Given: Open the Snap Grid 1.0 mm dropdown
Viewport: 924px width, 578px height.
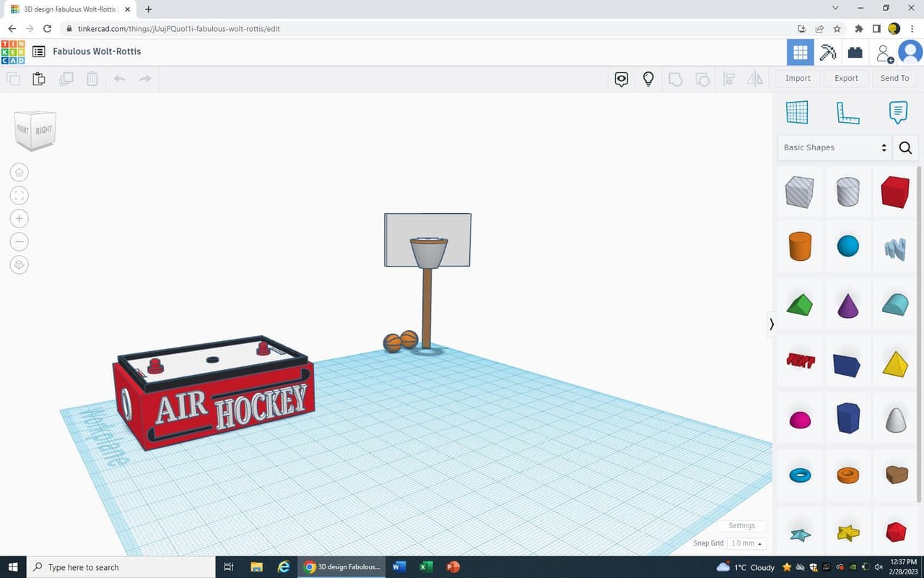Looking at the screenshot, I should coord(746,543).
